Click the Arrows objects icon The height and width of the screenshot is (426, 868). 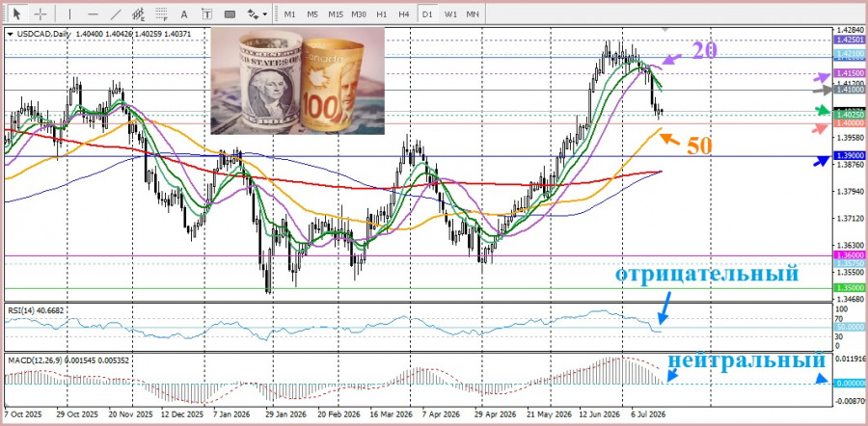coord(253,13)
